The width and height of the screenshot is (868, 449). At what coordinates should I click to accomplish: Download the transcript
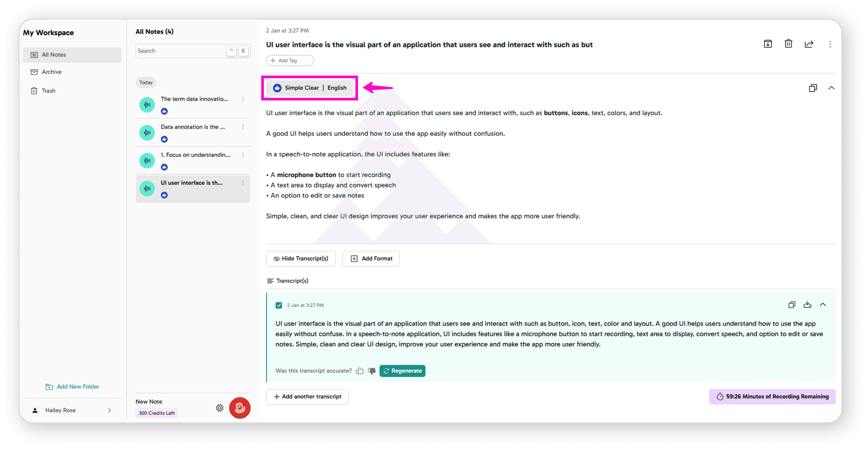pos(808,305)
